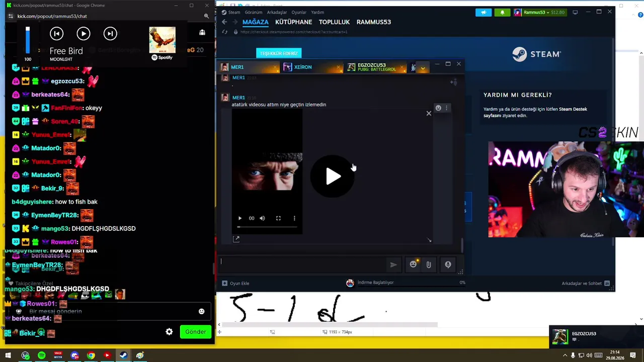Add a reaction to MER1's message

(438, 108)
